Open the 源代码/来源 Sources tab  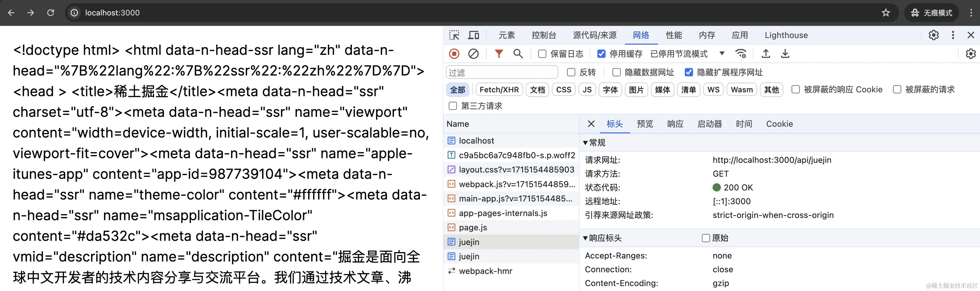(595, 35)
